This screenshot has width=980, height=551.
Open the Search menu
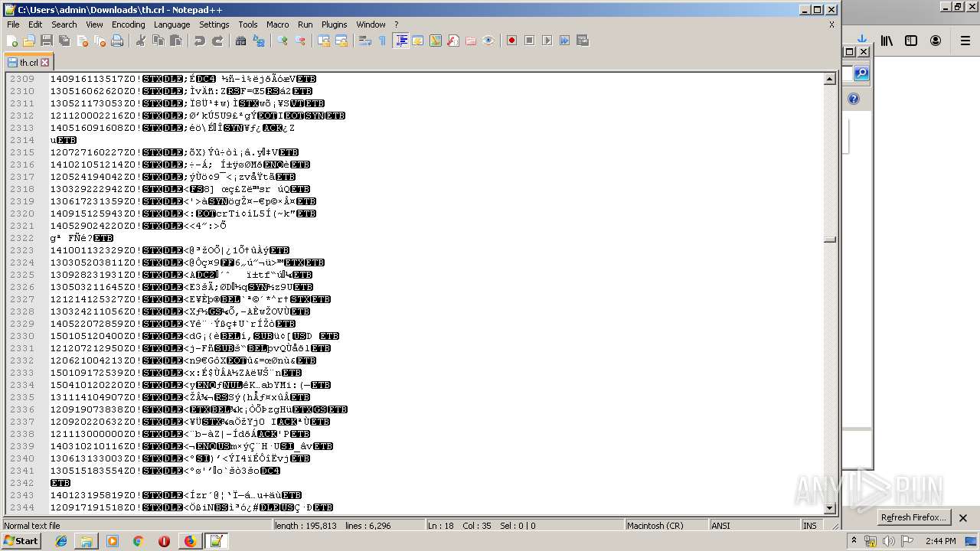(x=64, y=24)
